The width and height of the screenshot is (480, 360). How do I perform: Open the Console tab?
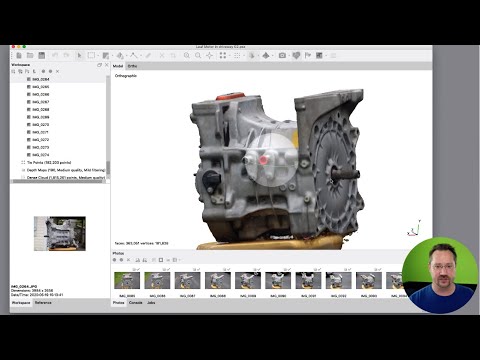click(135, 303)
